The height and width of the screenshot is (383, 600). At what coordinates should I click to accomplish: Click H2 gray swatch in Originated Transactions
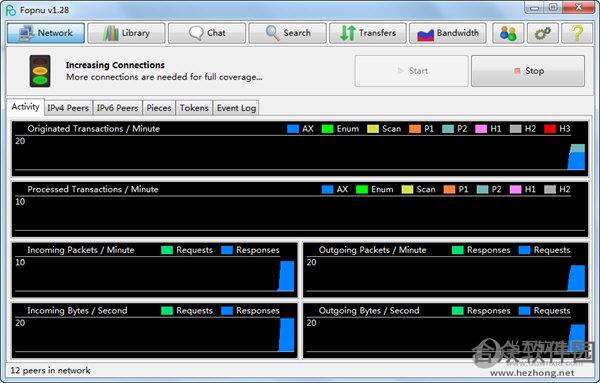point(515,129)
